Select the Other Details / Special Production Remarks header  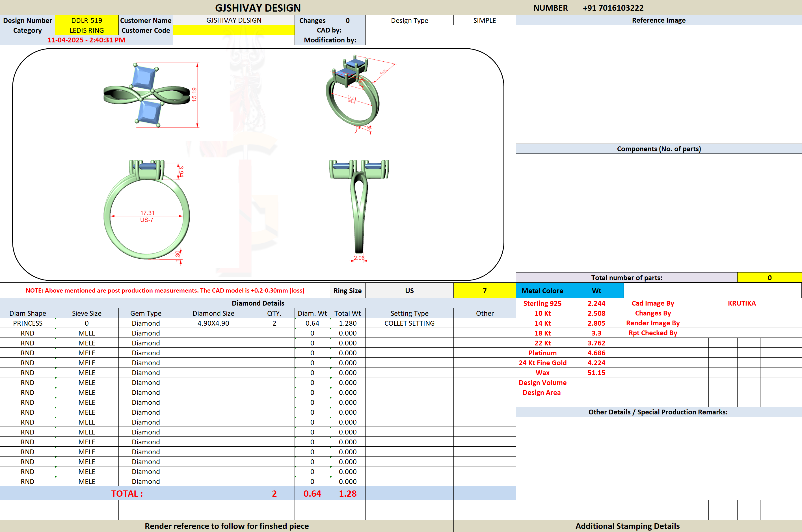click(658, 412)
